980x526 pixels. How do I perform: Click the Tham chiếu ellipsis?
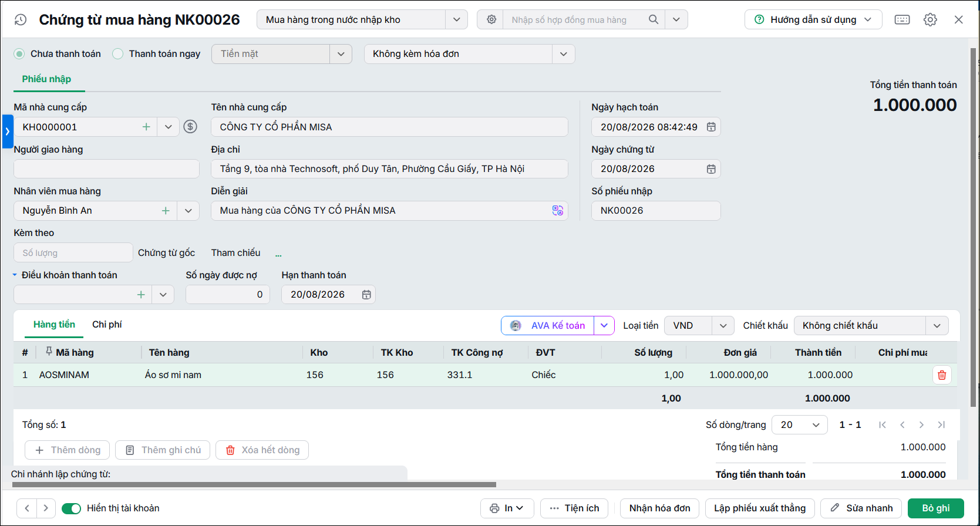point(278,254)
